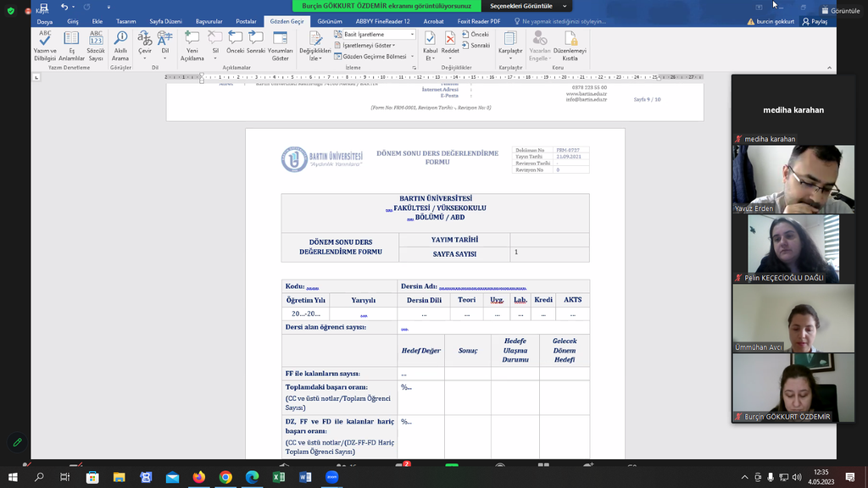This screenshot has width=868, height=488.
Task: Click the Paylaş share button
Action: [815, 21]
